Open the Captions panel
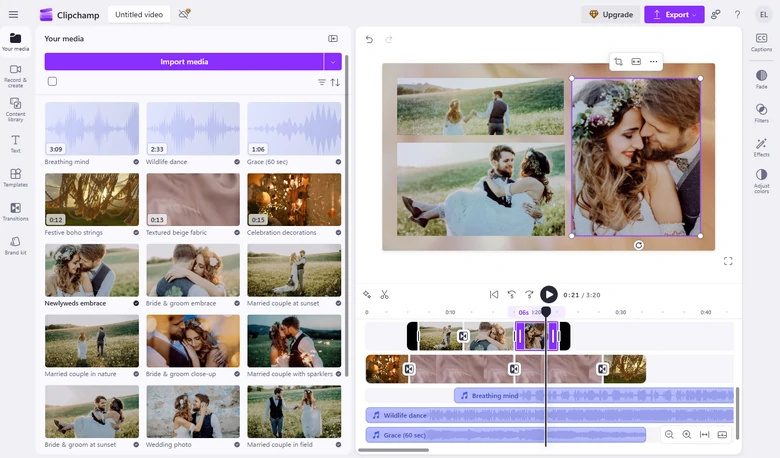 coord(761,42)
